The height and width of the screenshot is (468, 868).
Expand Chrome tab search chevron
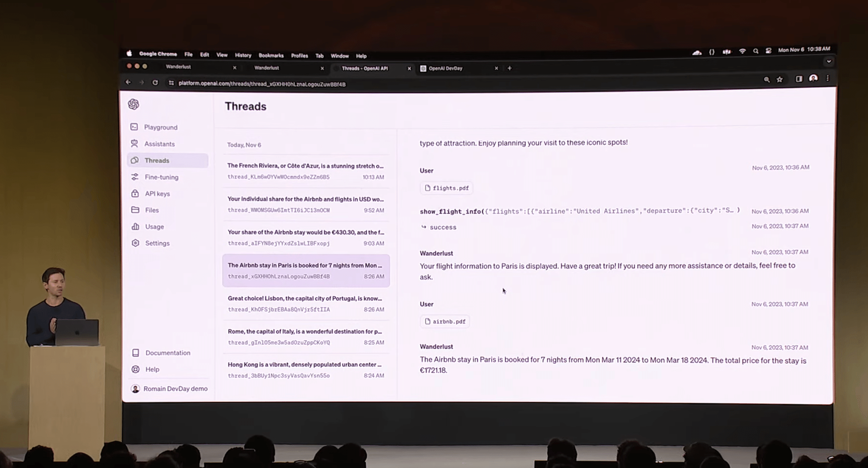[829, 61]
